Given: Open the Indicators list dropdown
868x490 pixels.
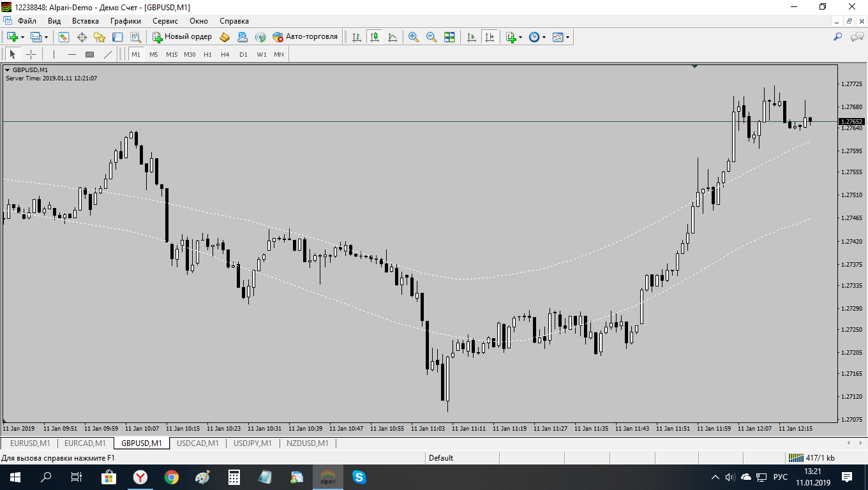Looking at the screenshot, I should tap(514, 37).
